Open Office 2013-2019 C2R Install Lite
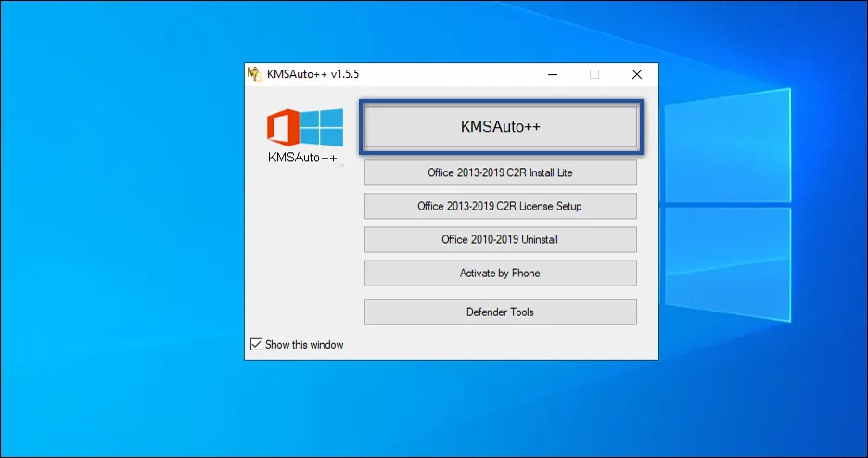 [500, 172]
